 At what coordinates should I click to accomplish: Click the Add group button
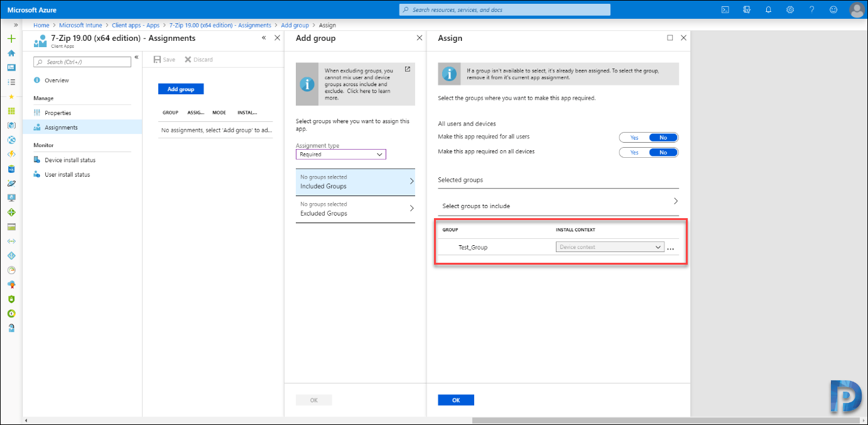(181, 89)
